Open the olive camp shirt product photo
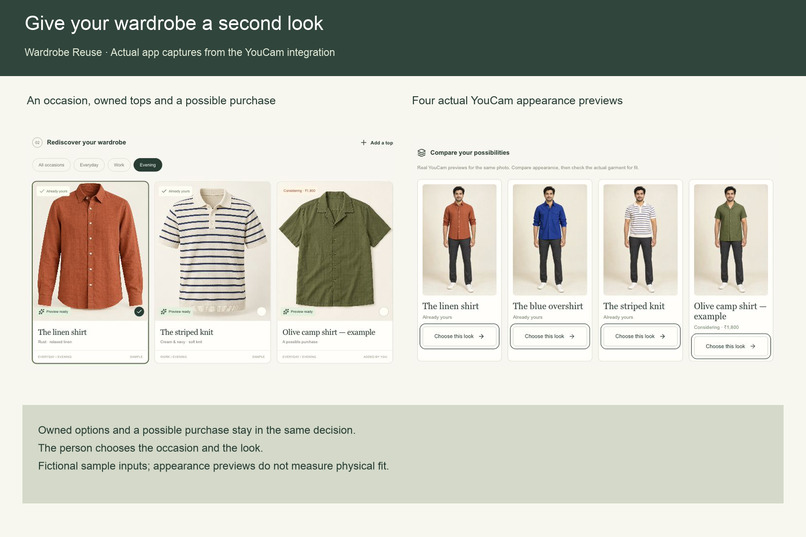 [x=335, y=251]
